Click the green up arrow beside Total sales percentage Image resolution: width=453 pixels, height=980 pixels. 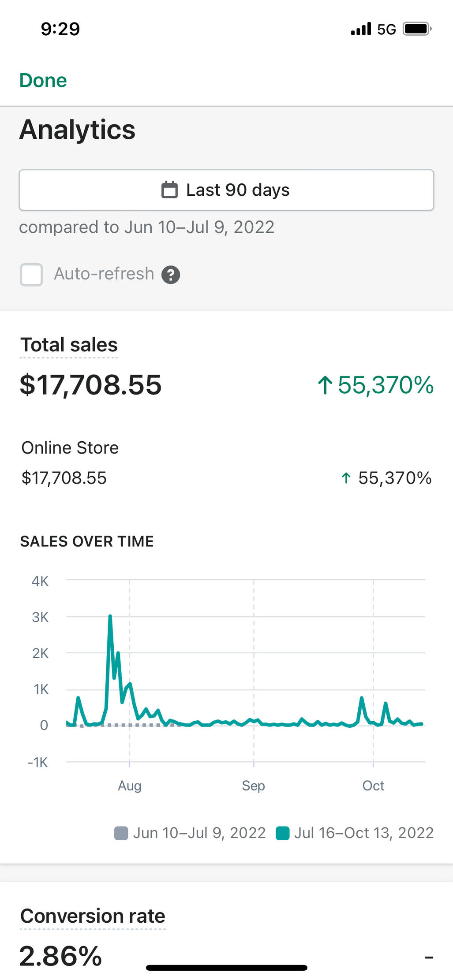click(325, 385)
